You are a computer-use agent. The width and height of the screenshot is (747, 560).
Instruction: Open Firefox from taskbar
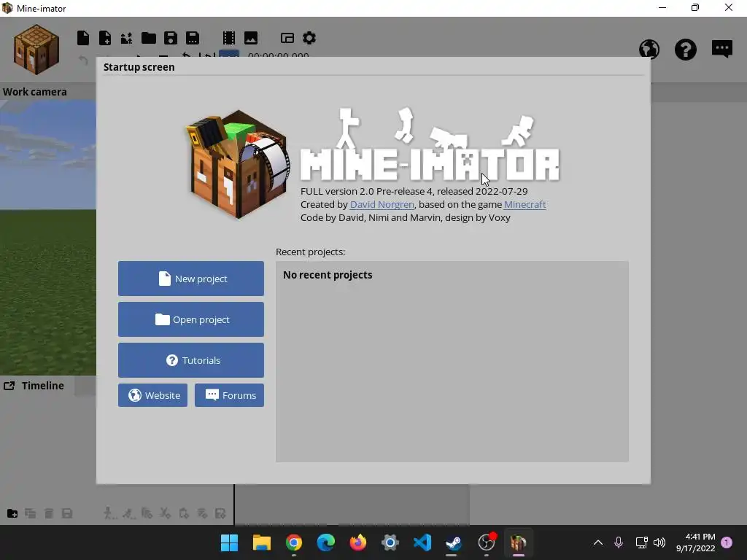tap(358, 542)
